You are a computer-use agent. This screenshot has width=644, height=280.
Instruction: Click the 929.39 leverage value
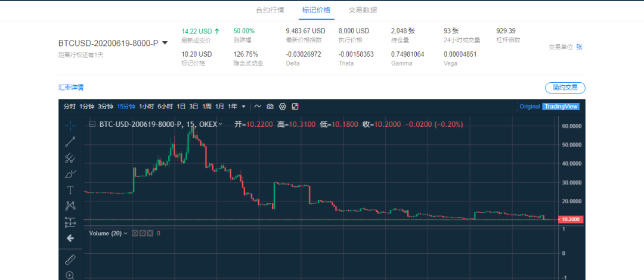506,31
